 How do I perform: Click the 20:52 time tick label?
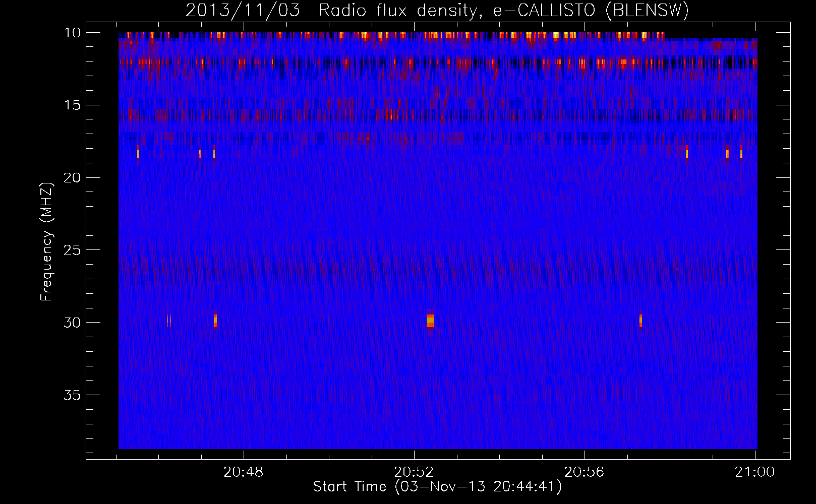414,472
